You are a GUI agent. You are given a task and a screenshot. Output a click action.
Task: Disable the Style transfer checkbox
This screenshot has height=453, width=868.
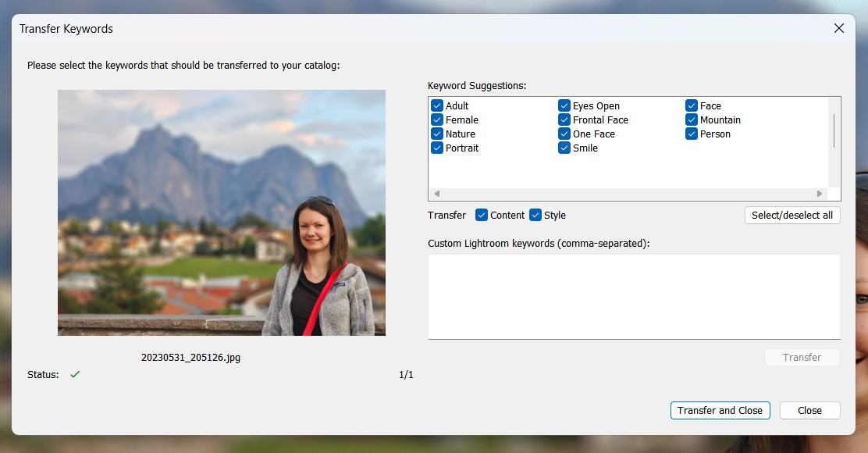coord(535,215)
